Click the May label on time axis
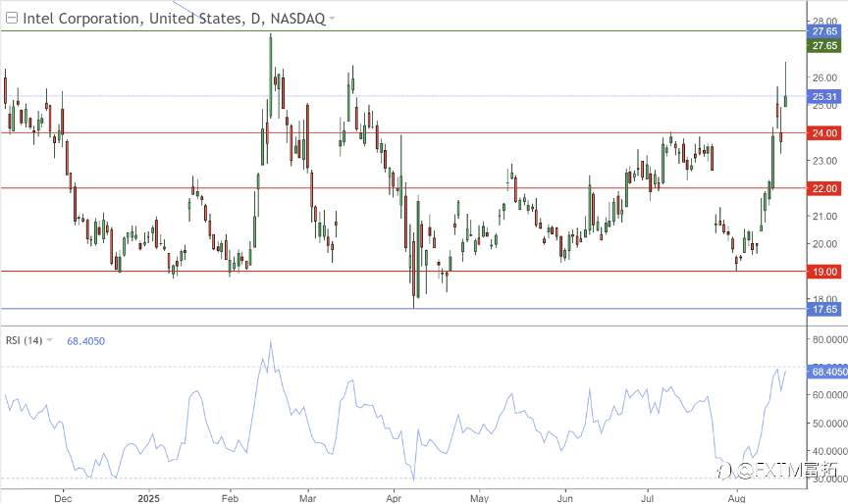The height and width of the screenshot is (504, 848). (479, 497)
